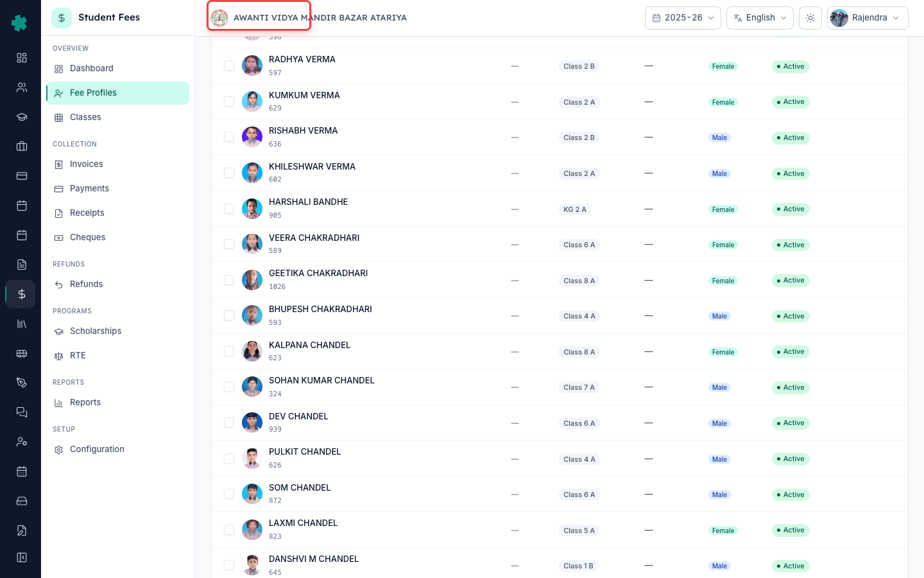Open student SOHAN KUMAR CHANDEL's name
This screenshot has height=578, width=924.
tap(321, 380)
